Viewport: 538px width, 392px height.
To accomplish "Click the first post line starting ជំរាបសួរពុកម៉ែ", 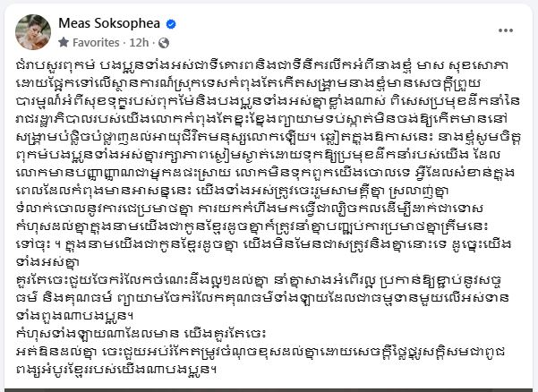I will coord(261,65).
